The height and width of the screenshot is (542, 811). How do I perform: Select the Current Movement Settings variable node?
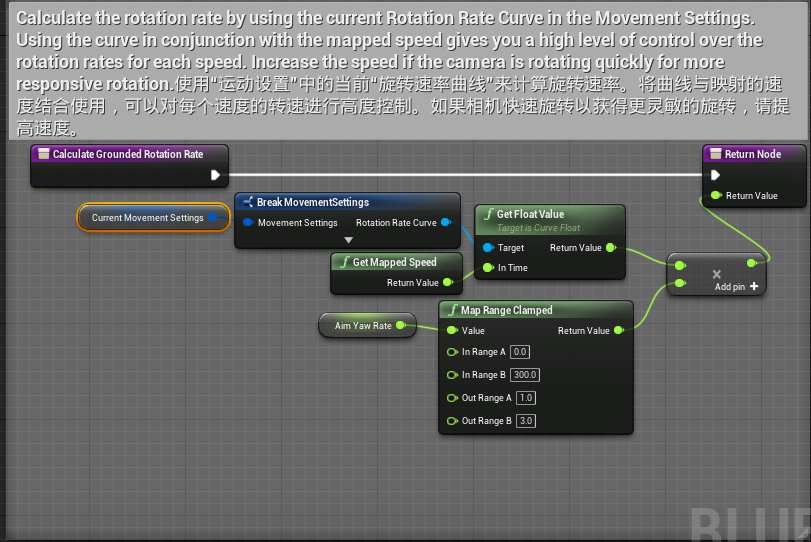147,218
